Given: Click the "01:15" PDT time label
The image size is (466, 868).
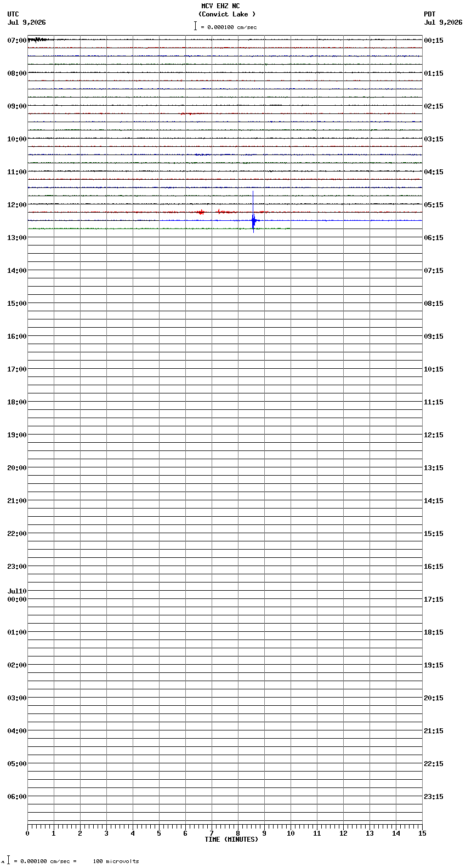Looking at the screenshot, I should (x=434, y=73).
